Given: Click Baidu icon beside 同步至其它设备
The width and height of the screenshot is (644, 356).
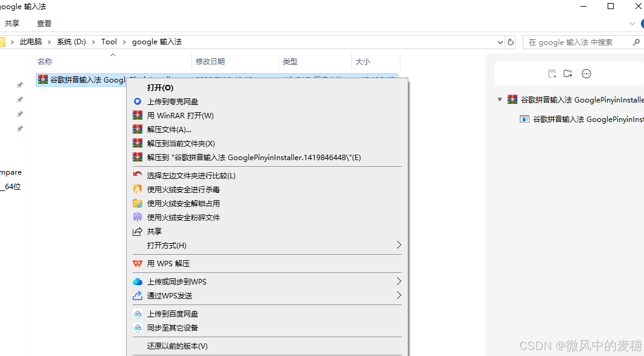Looking at the screenshot, I should tap(138, 327).
